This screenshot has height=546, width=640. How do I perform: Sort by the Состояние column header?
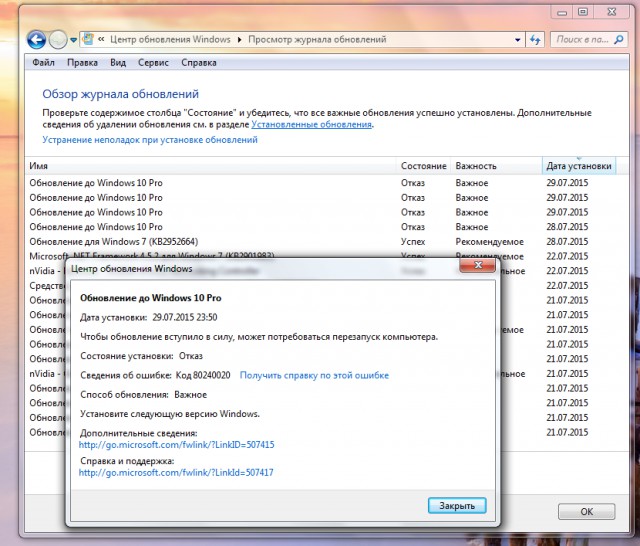(424, 166)
